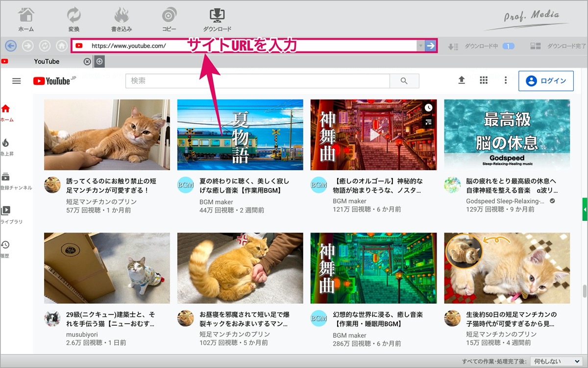The width and height of the screenshot is (588, 368).
Task: Open the 最高級 脳の休息 thumbnail
Action: click(x=507, y=135)
